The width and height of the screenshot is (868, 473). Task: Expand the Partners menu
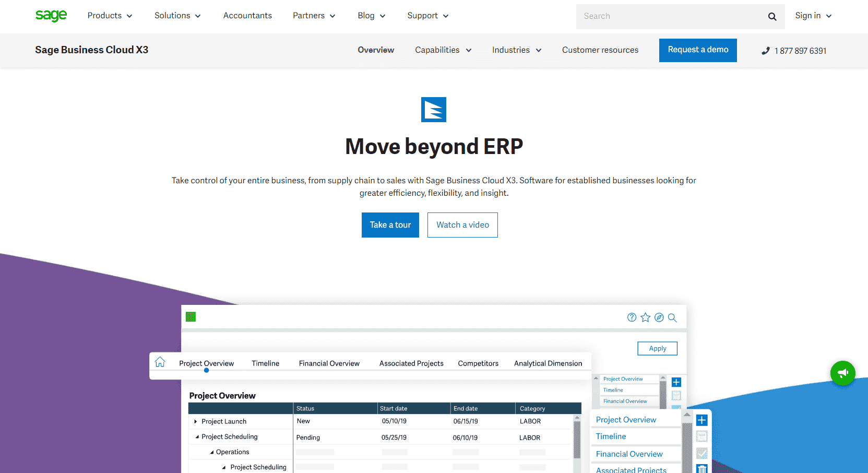[314, 16]
